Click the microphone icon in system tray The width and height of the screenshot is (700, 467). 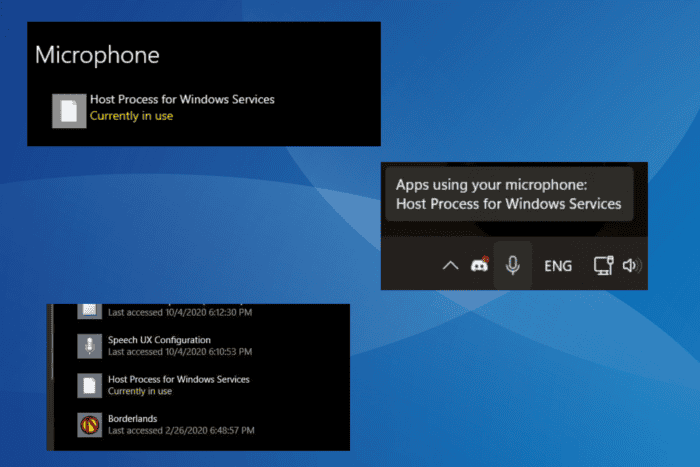coord(512,265)
